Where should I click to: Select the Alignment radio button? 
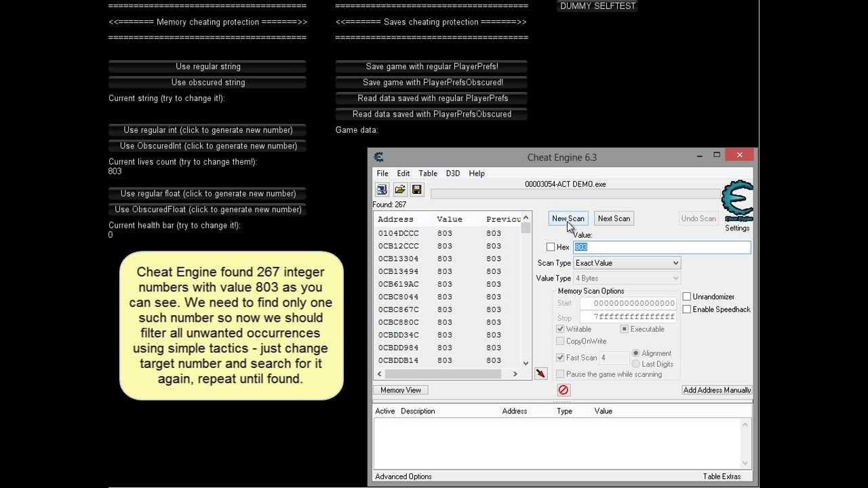pyautogui.click(x=635, y=353)
